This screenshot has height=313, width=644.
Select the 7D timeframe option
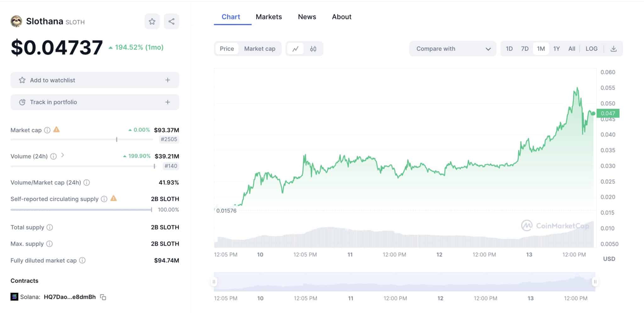coord(525,48)
